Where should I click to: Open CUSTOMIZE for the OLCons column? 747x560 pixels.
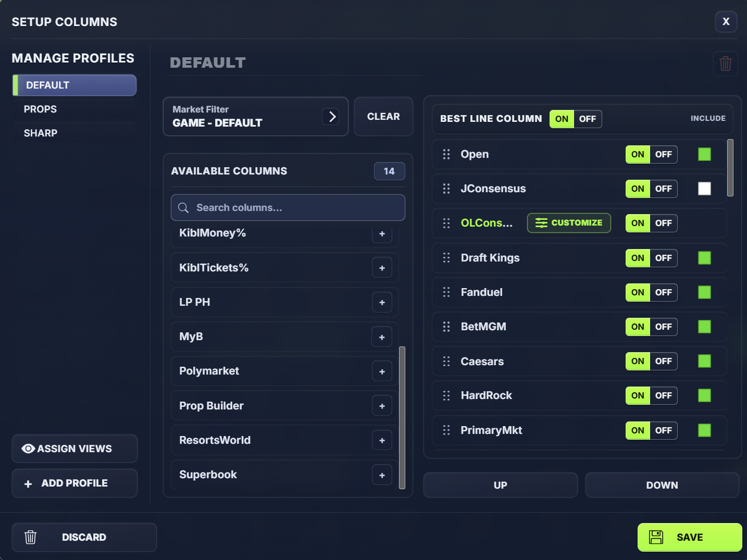click(569, 223)
